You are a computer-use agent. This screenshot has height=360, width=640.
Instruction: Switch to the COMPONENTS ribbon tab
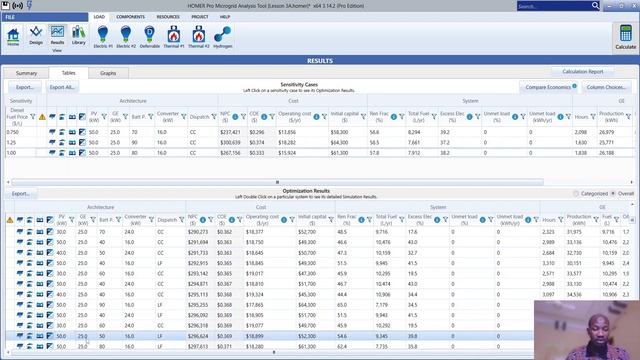point(131,17)
